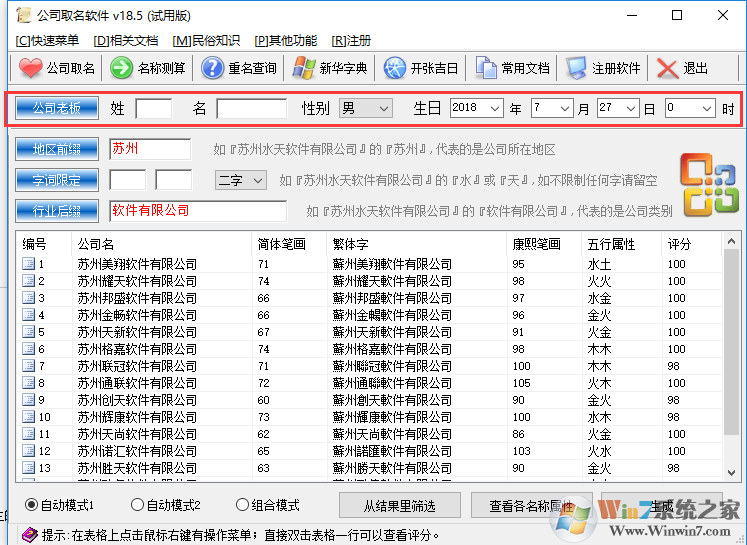Viewport: 747px width, 545px height.
Task: Click the 公司名 column header
Action: [162, 244]
